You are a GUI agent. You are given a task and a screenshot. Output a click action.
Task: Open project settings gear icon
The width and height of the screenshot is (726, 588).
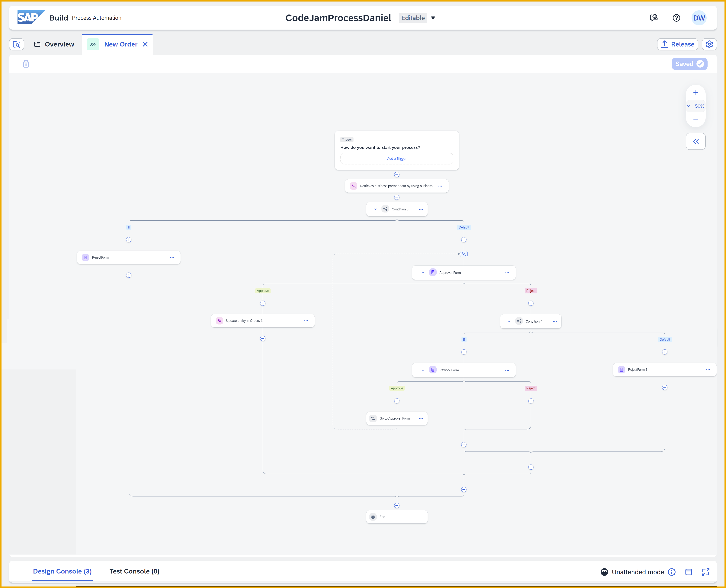click(709, 44)
